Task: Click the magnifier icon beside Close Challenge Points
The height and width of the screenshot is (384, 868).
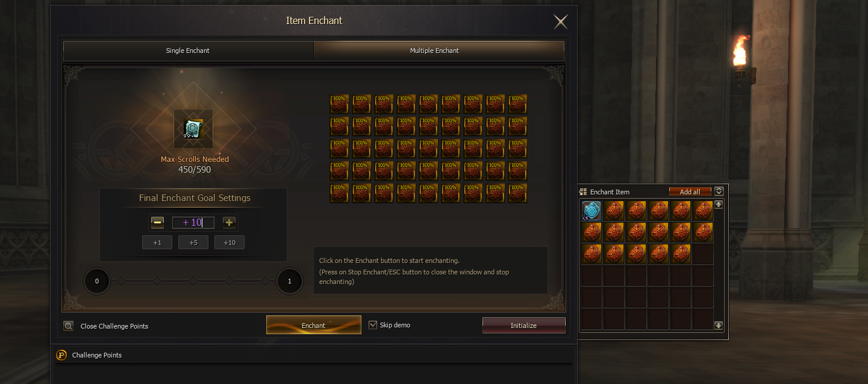Action: point(69,326)
